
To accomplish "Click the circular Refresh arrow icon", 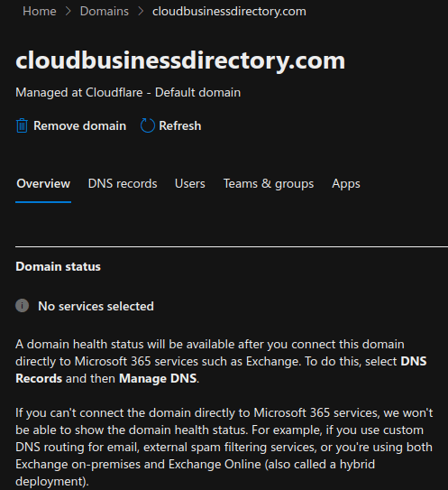I will pos(147,125).
